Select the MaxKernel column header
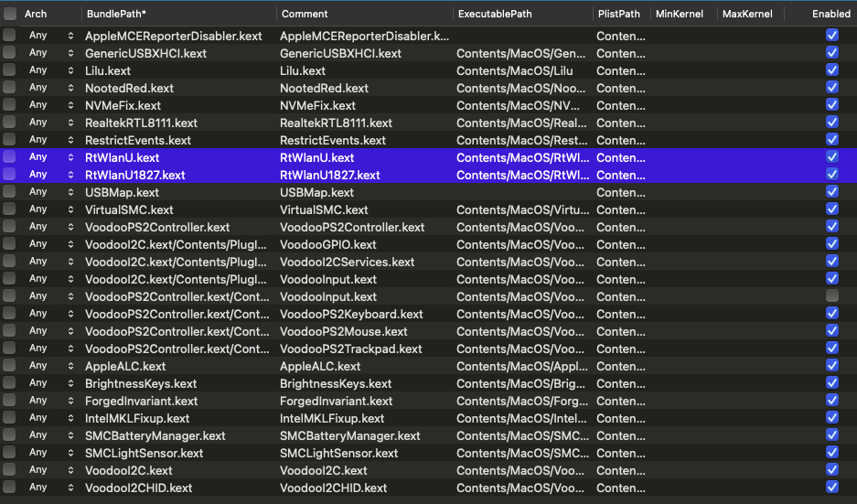This screenshot has height=504, width=857. [x=747, y=14]
